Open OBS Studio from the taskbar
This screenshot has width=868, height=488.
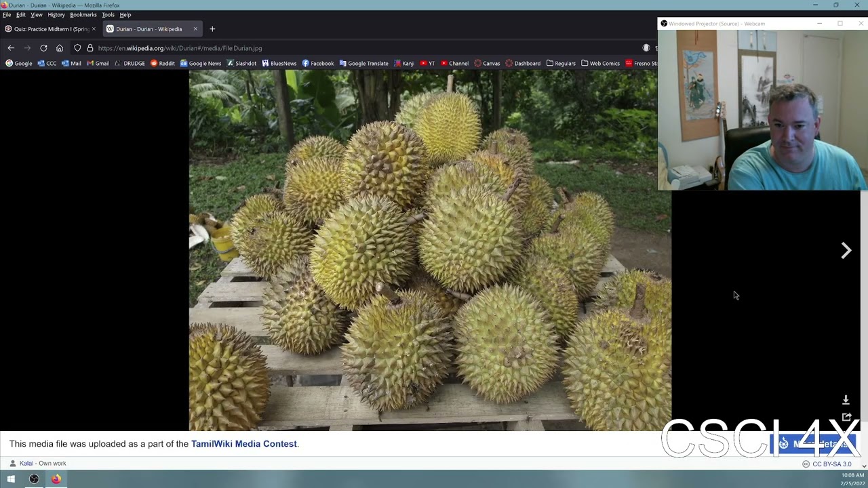34,479
